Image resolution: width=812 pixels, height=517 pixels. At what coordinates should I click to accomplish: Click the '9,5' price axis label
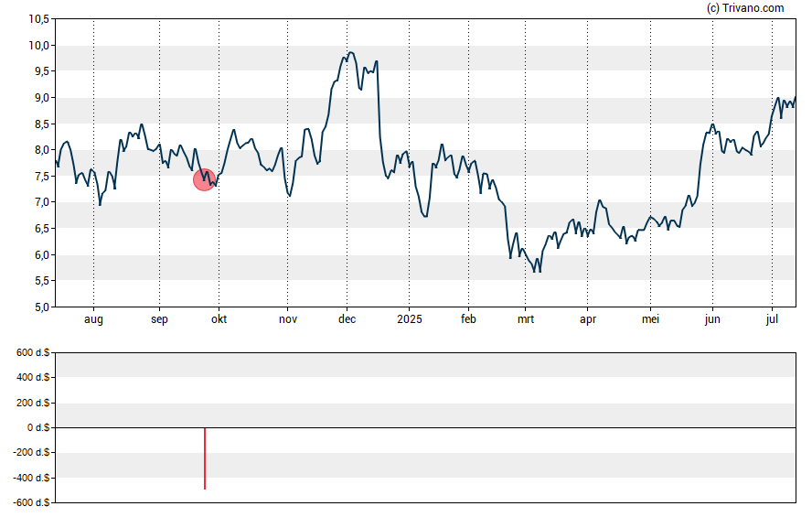(41, 71)
